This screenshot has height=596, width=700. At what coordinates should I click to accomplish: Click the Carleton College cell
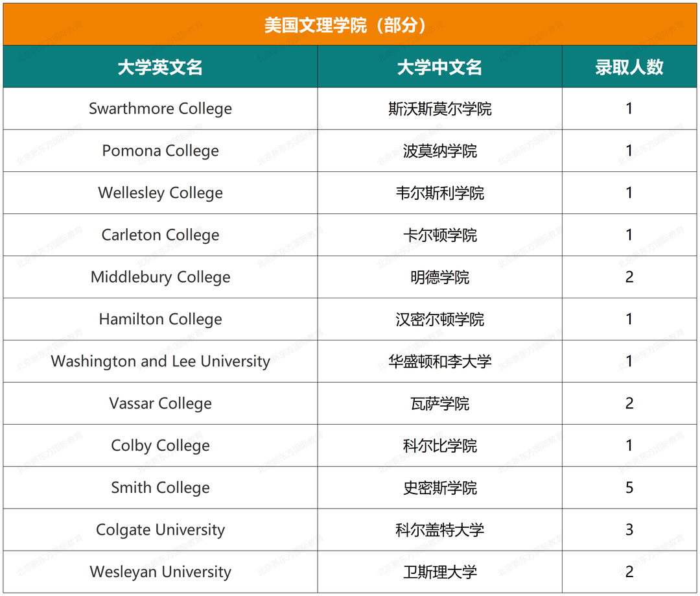[x=160, y=235]
